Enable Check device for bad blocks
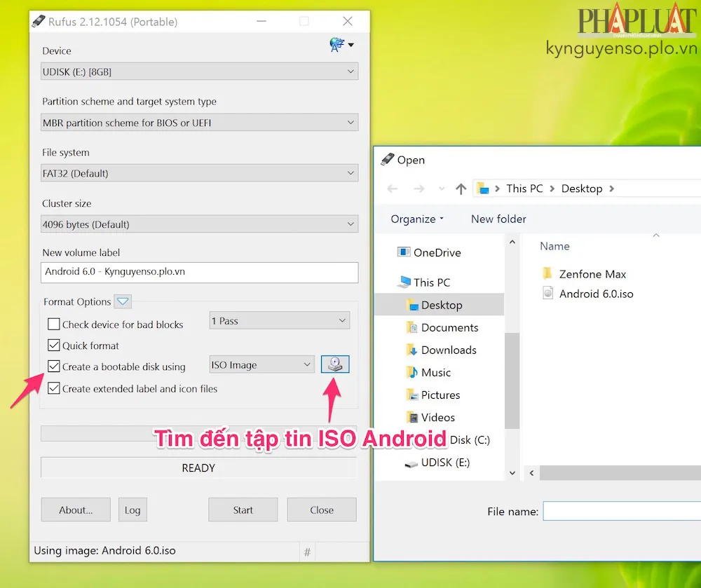This screenshot has width=701, height=588. (54, 324)
